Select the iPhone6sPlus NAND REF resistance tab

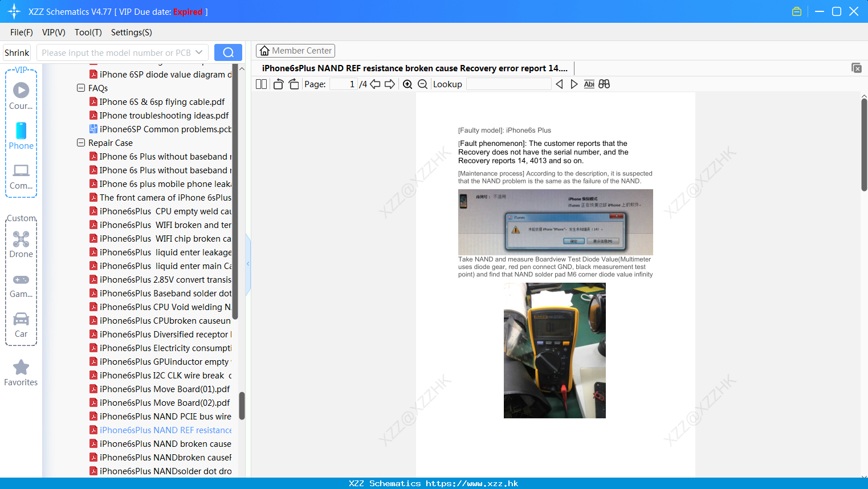point(415,68)
